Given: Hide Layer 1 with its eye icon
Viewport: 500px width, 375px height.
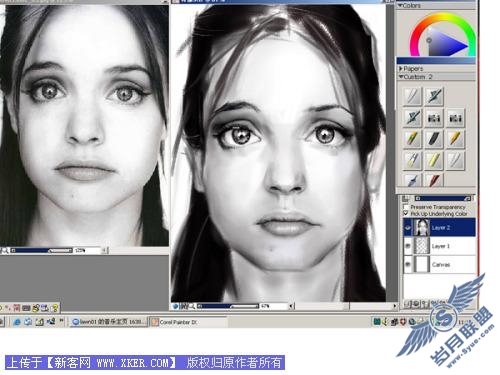Looking at the screenshot, I should 407,246.
